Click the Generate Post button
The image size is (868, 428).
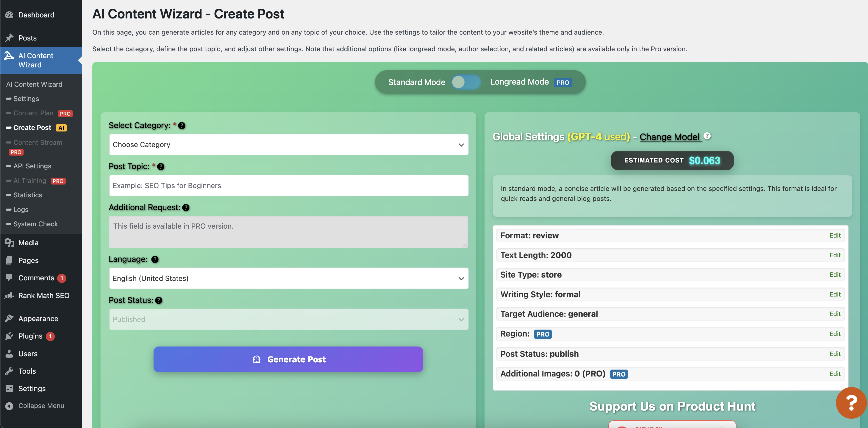tap(288, 359)
